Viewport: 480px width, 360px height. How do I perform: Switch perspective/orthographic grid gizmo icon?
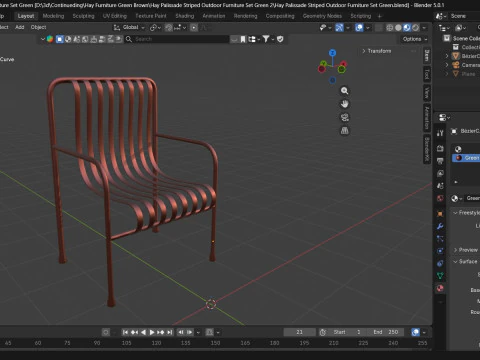coord(344,131)
